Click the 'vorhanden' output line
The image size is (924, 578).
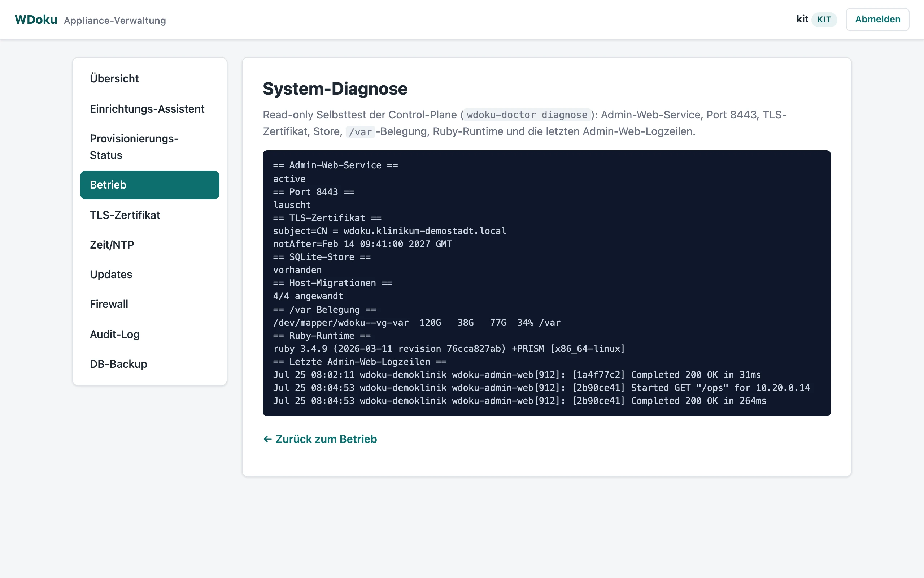pyautogui.click(x=297, y=270)
